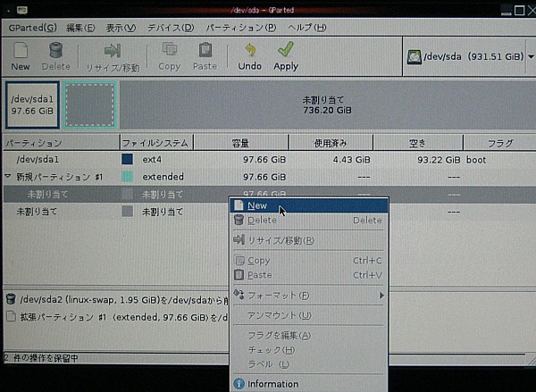This screenshot has height=392, width=536.
Task: Sort by the フラグ column header
Action: pyautogui.click(x=499, y=143)
